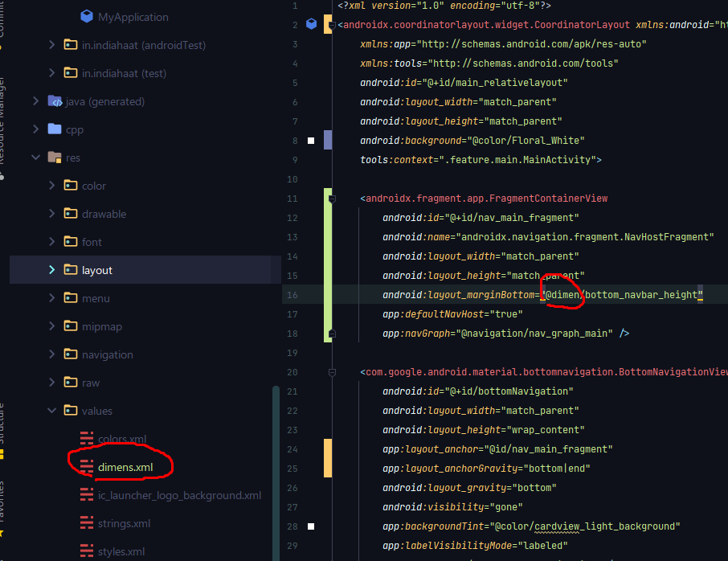The width and height of the screenshot is (728, 561).
Task: Expand the color resource folder
Action: [x=51, y=186]
